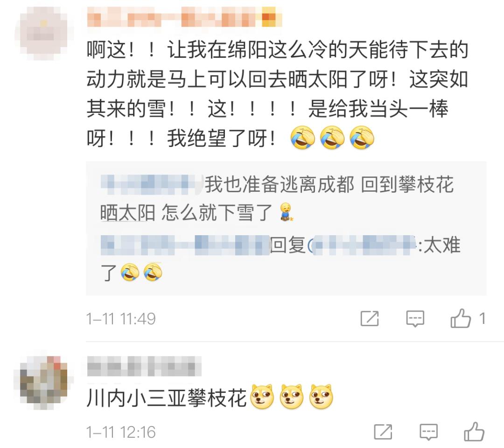Viewport: 504px width, 448px height.
Task: Like the 11:49 comment with thumbs-up
Action: tap(460, 318)
